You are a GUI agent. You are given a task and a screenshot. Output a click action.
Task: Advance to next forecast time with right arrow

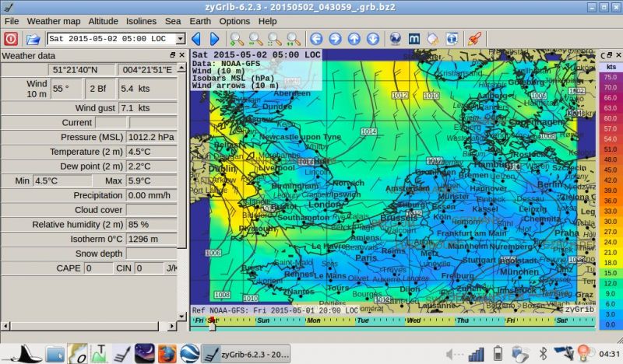tap(214, 38)
